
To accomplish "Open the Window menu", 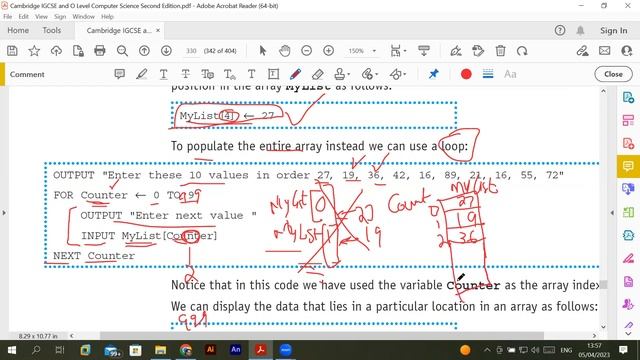I will pos(83,17).
